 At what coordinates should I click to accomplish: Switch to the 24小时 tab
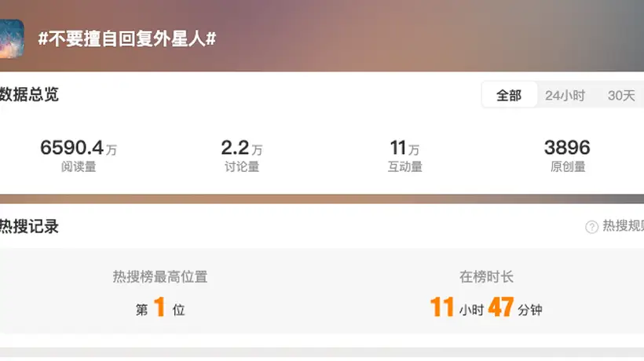coord(565,95)
